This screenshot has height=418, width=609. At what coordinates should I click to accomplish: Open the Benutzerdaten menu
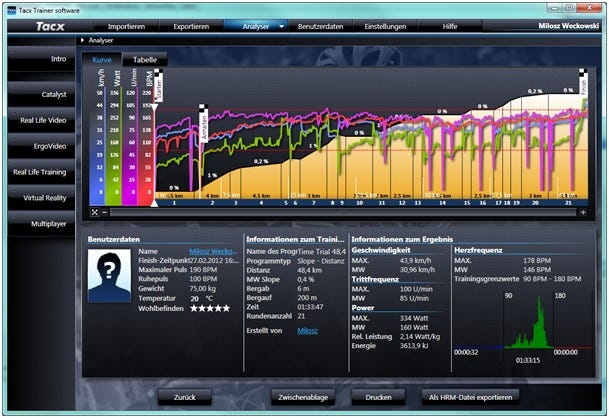(x=320, y=26)
